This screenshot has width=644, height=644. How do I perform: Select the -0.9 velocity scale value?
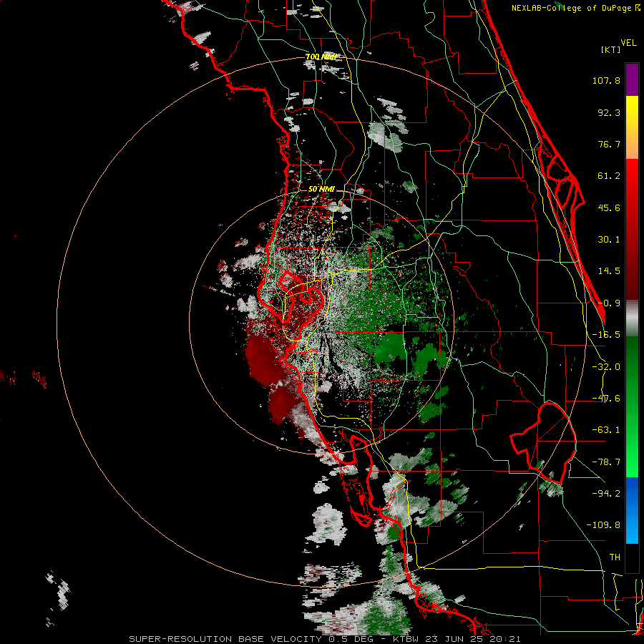click(x=609, y=303)
